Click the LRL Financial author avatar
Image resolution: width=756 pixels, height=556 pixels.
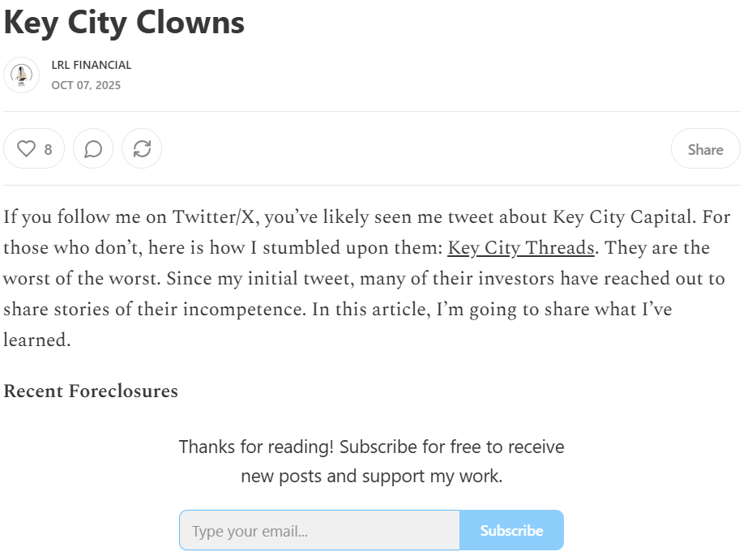pos(21,75)
